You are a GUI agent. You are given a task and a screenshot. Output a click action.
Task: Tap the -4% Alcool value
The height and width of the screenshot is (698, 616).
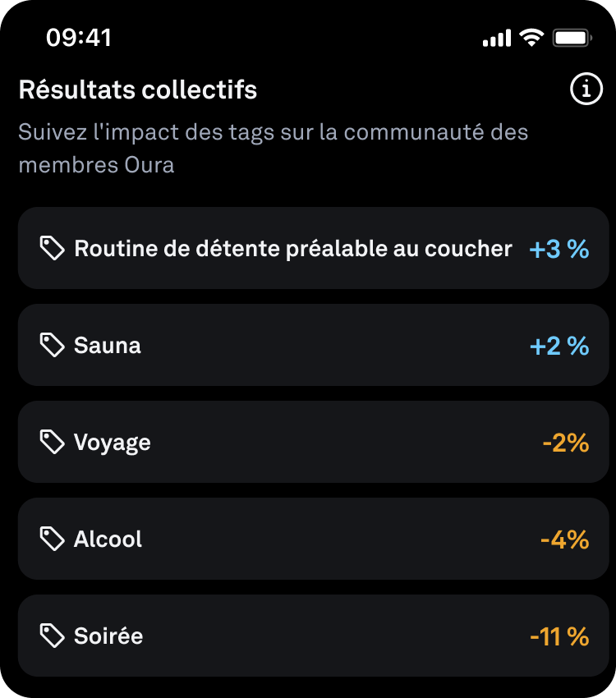click(x=565, y=540)
